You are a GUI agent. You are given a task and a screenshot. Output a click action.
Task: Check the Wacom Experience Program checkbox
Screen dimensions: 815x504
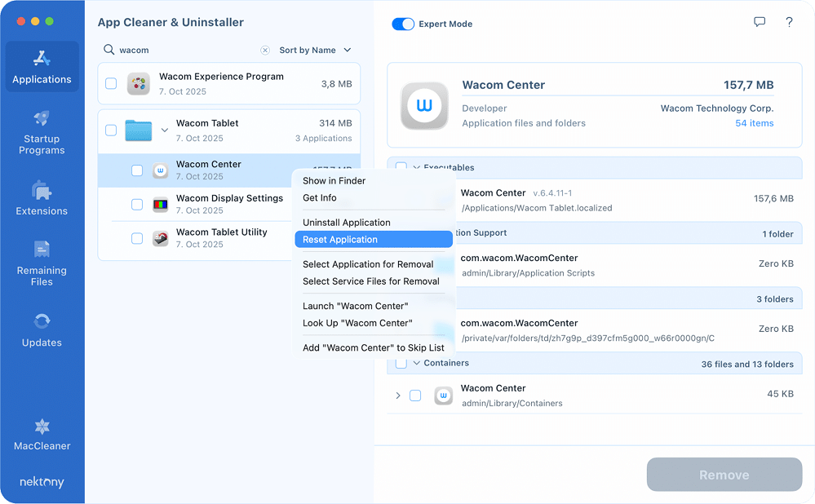click(x=112, y=83)
